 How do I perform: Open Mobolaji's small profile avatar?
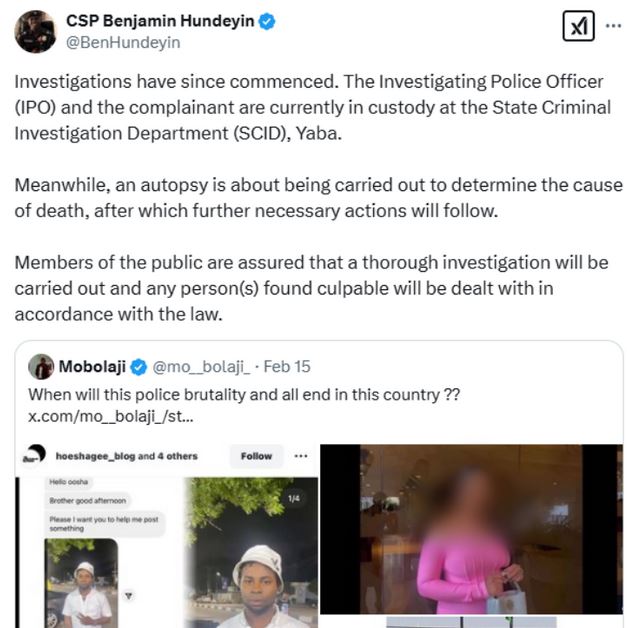coord(41,366)
